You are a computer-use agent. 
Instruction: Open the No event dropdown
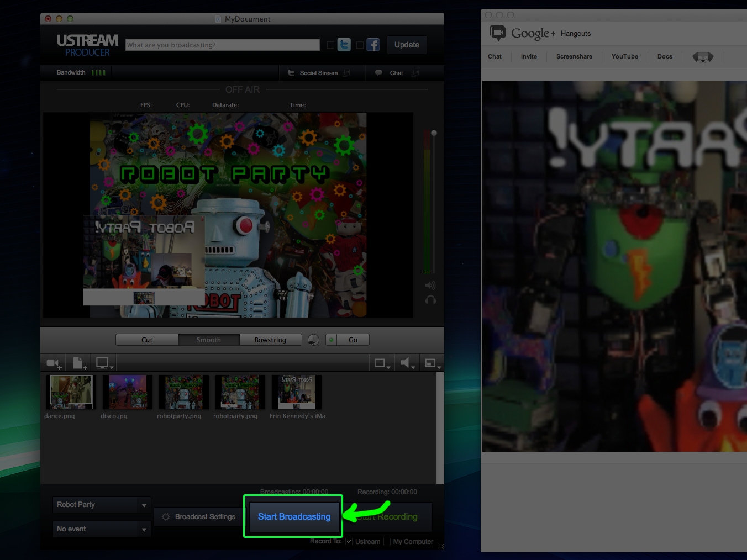coord(102,529)
